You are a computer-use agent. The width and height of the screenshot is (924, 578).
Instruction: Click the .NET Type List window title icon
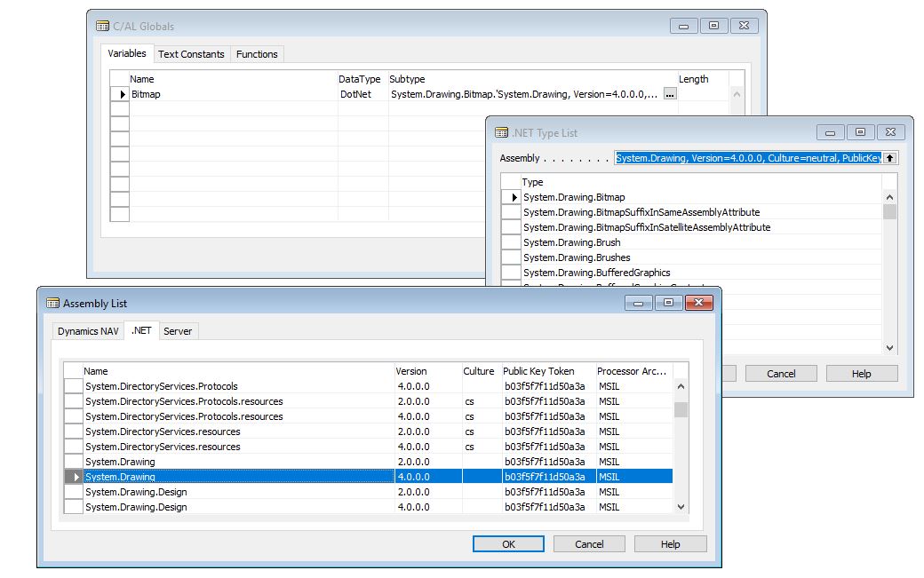click(501, 132)
